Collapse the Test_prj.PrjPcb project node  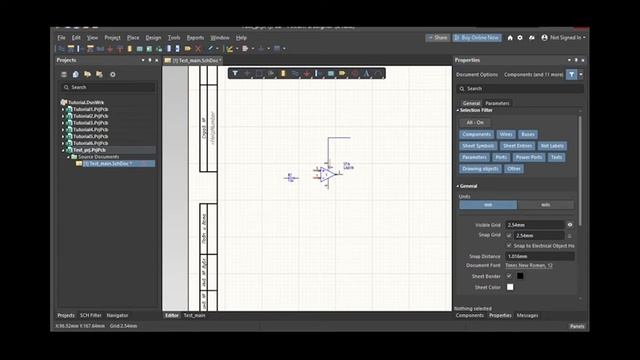(x=63, y=150)
